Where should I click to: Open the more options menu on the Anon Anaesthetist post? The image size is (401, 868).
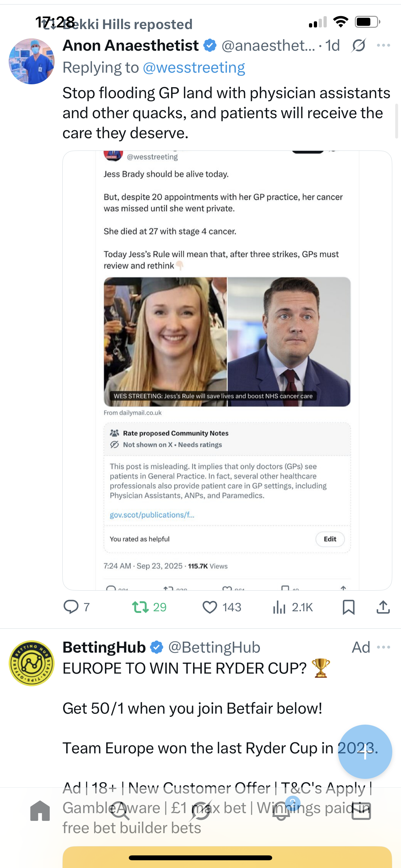click(x=384, y=46)
